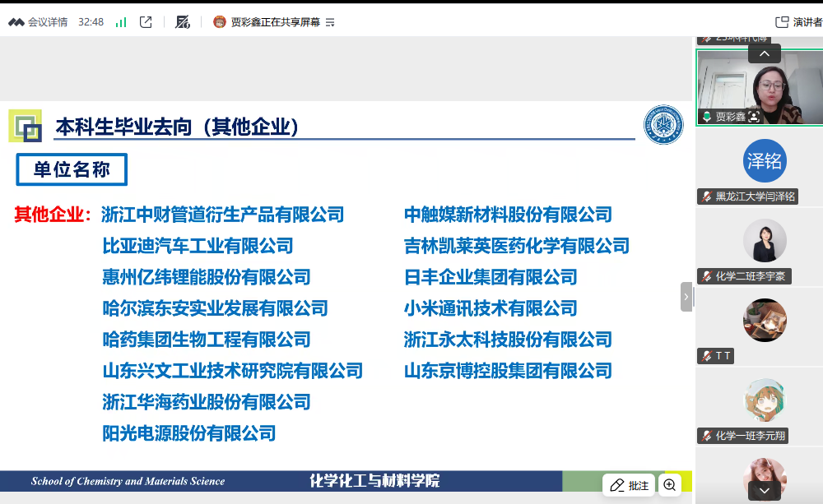This screenshot has width=823, height=504.
Task: Click the green mic icon on 贾彩鑫's video
Action: tap(706, 117)
